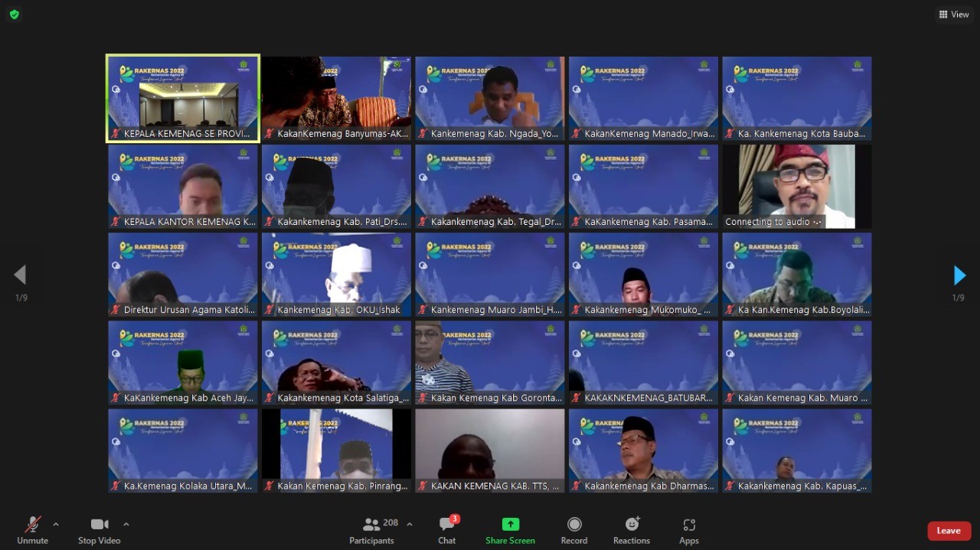This screenshot has width=980, height=550.
Task: Select KEPALA KANTOR KEMENAG K... tile
Action: click(x=183, y=187)
